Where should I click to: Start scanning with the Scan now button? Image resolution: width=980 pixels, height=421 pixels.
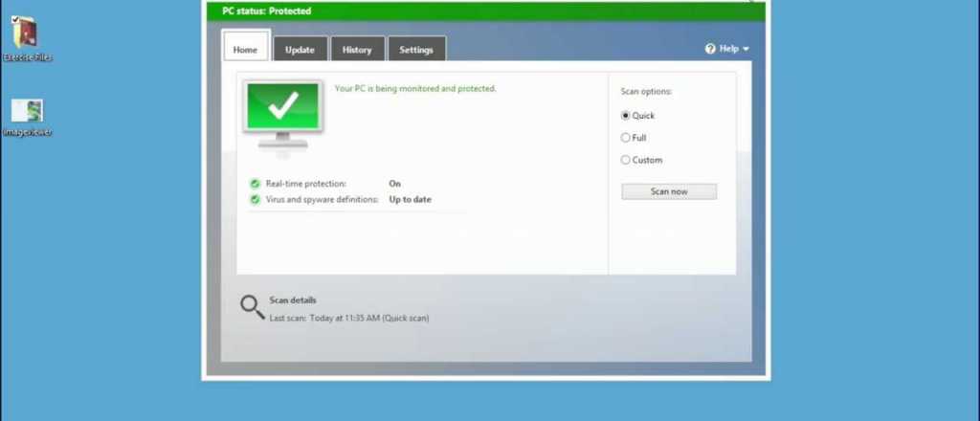click(x=669, y=191)
